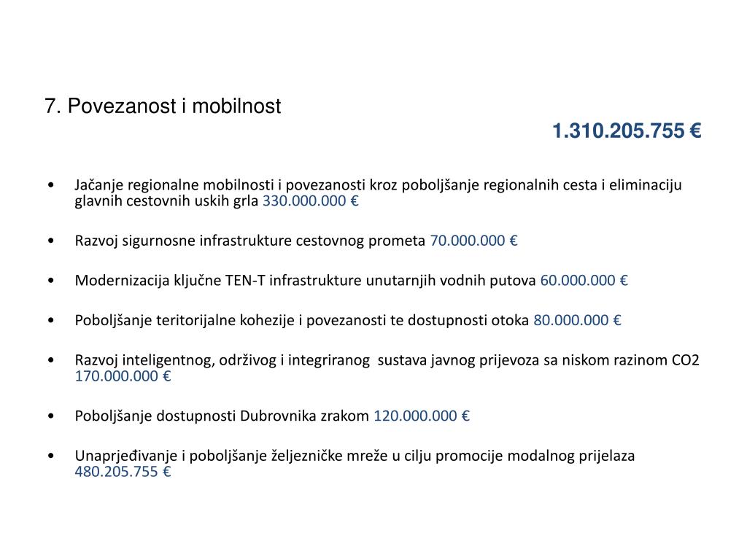This screenshot has width=747, height=560.
Task: Select the total amount 1.310.205.755 €
Action: click(x=627, y=131)
